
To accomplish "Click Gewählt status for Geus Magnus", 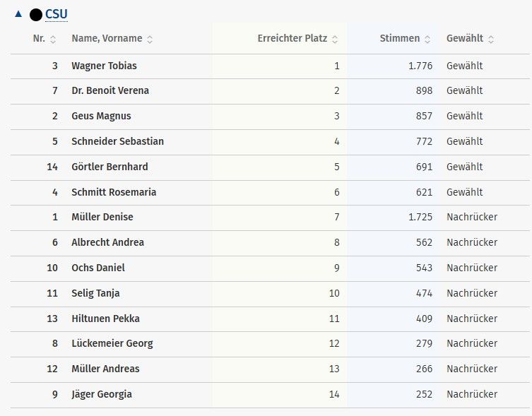I will [x=464, y=116].
